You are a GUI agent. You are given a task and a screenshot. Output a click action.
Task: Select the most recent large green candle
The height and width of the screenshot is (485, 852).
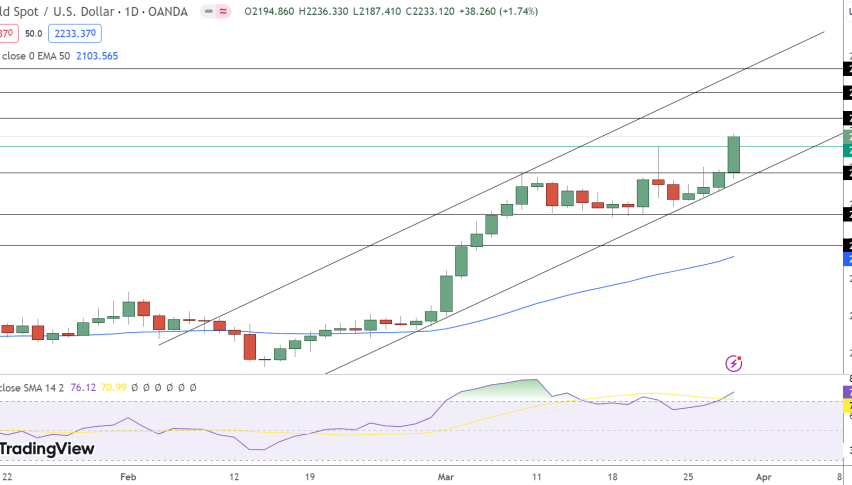click(x=733, y=155)
